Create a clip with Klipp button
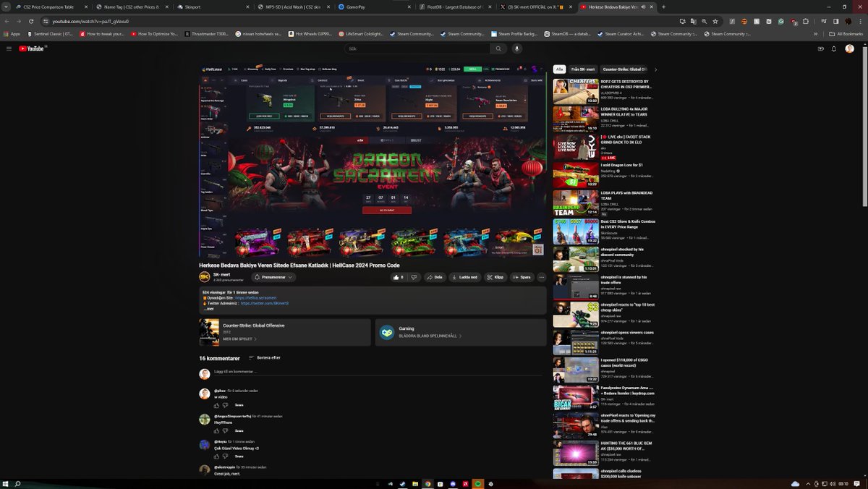 coord(495,277)
